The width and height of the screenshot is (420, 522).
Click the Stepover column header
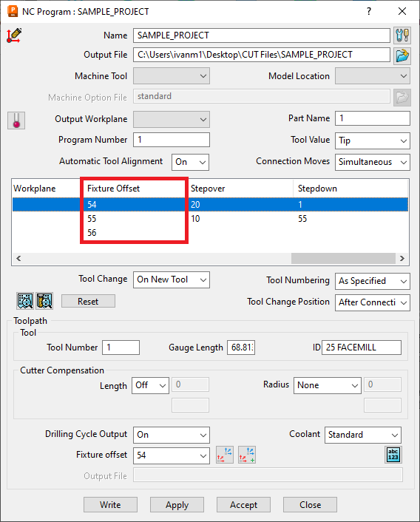click(x=241, y=189)
